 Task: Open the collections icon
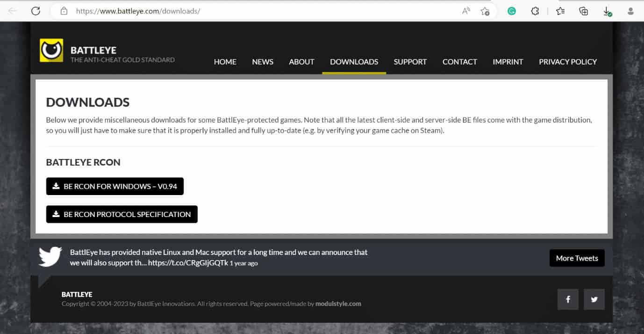(x=583, y=11)
